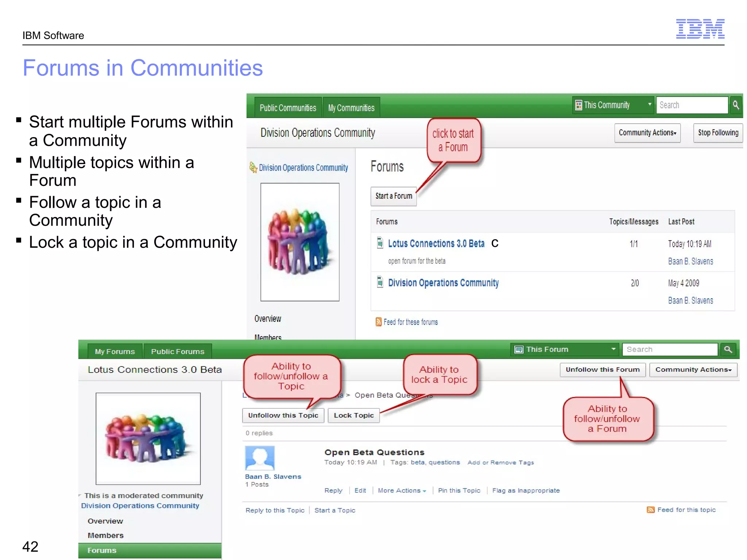Switch to the My Communities tab
Viewport: 747px width, 560px height.
point(351,108)
